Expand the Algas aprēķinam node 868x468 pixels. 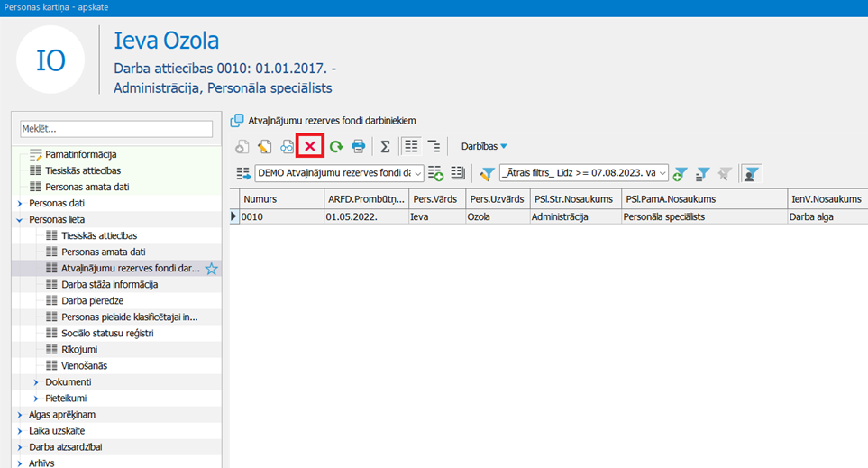[x=20, y=415]
